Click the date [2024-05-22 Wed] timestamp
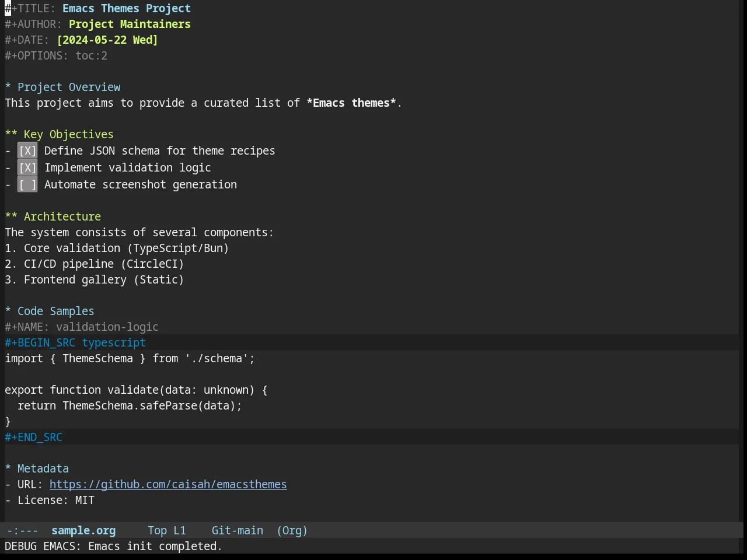This screenshot has width=747, height=560. (107, 40)
